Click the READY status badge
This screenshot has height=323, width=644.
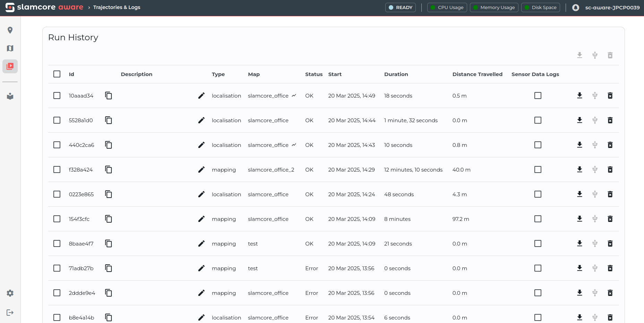[401, 7]
